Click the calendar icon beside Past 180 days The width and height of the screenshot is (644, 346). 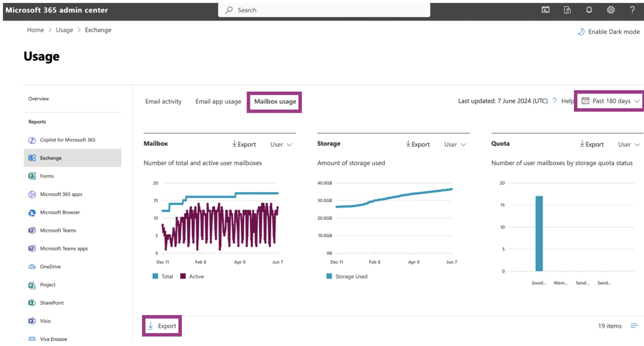pos(585,101)
